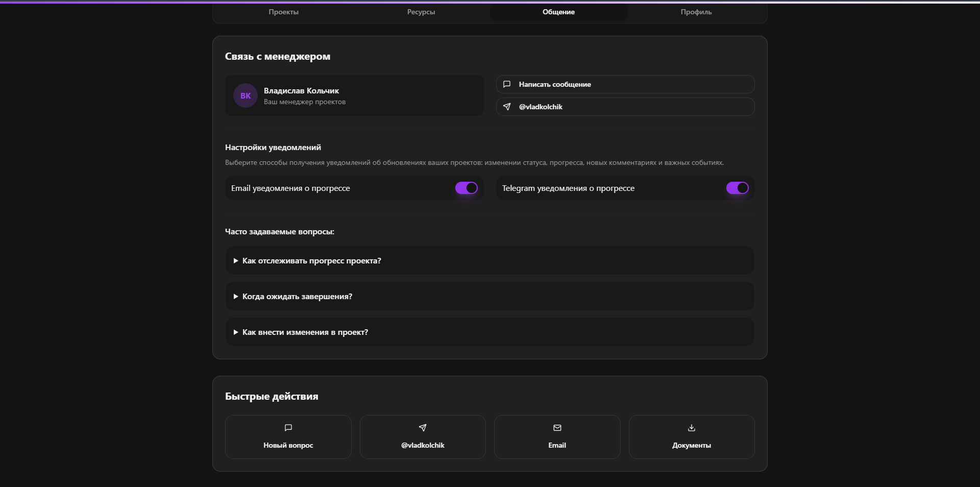
Task: Open 'Как внести изменения в проект?' answer
Action: [305, 332]
